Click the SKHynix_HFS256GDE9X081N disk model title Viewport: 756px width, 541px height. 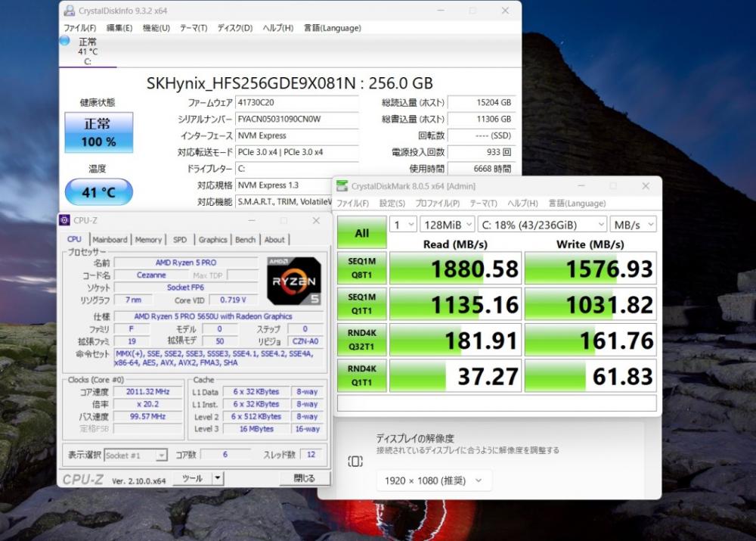[x=290, y=83]
